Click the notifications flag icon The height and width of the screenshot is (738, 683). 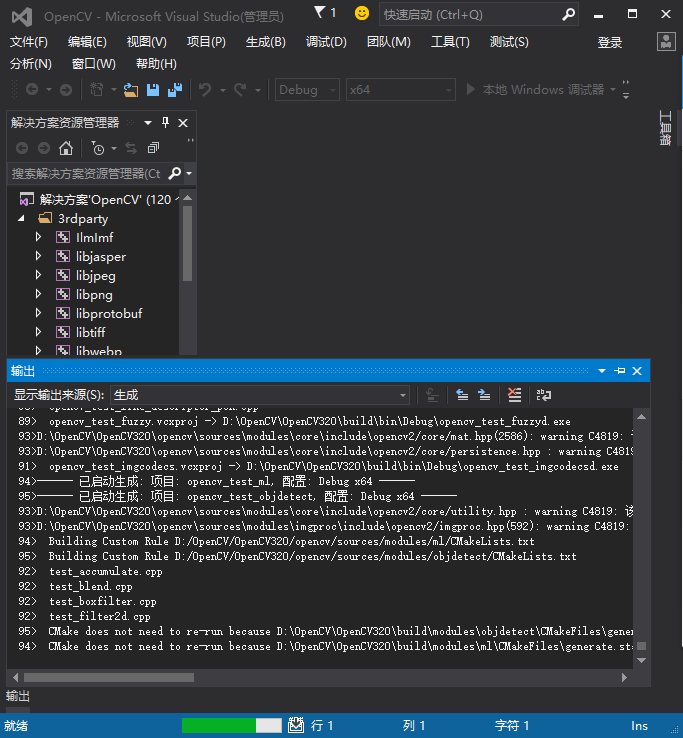coord(320,13)
